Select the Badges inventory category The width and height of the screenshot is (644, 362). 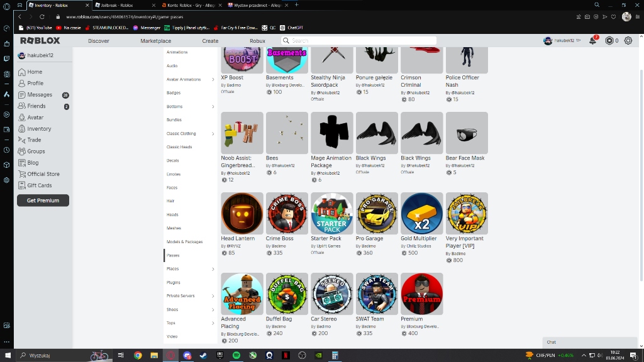(x=174, y=93)
